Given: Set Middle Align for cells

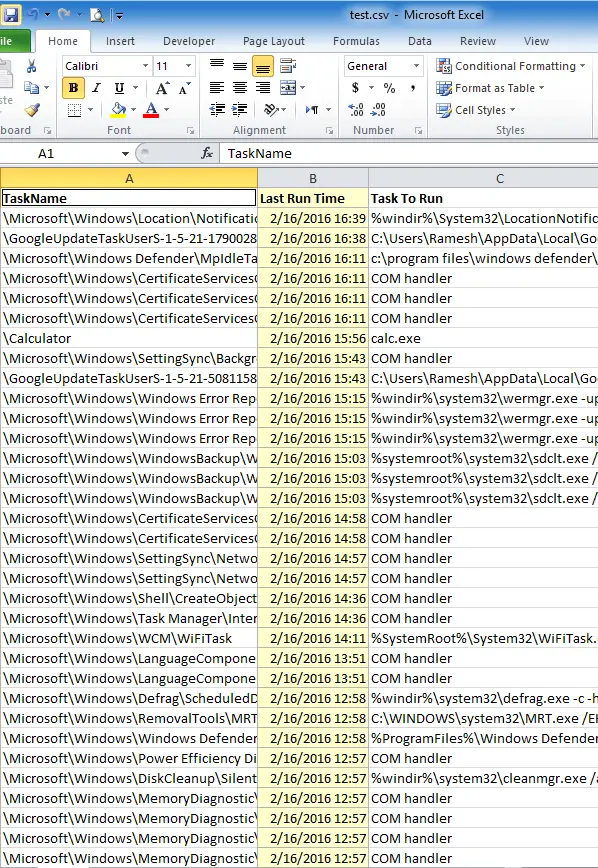Looking at the screenshot, I should (240, 66).
